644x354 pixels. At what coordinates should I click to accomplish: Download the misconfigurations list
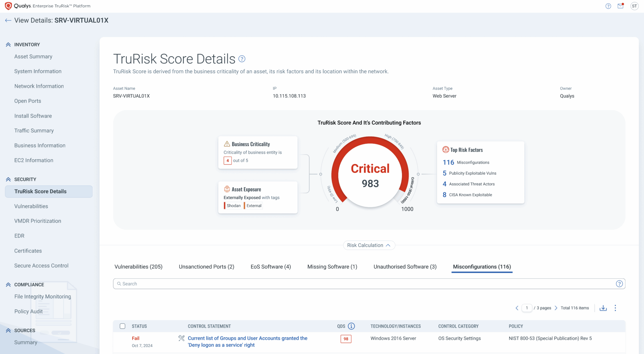(603, 308)
